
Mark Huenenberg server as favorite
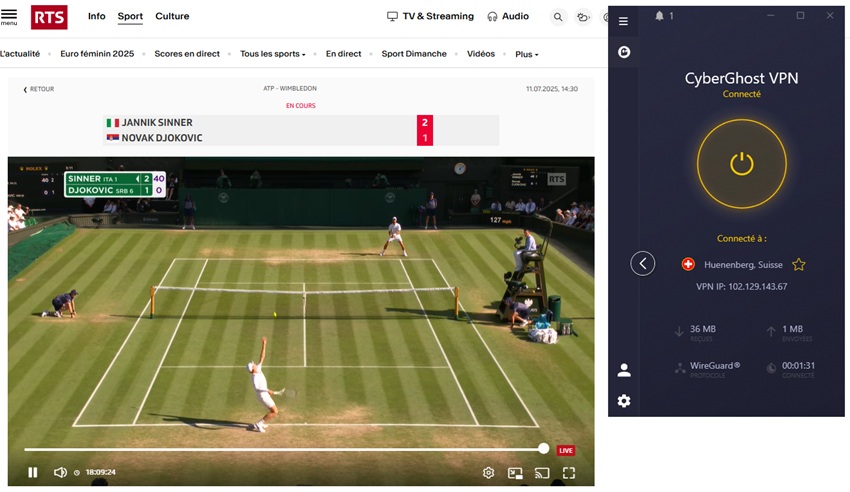tap(799, 264)
